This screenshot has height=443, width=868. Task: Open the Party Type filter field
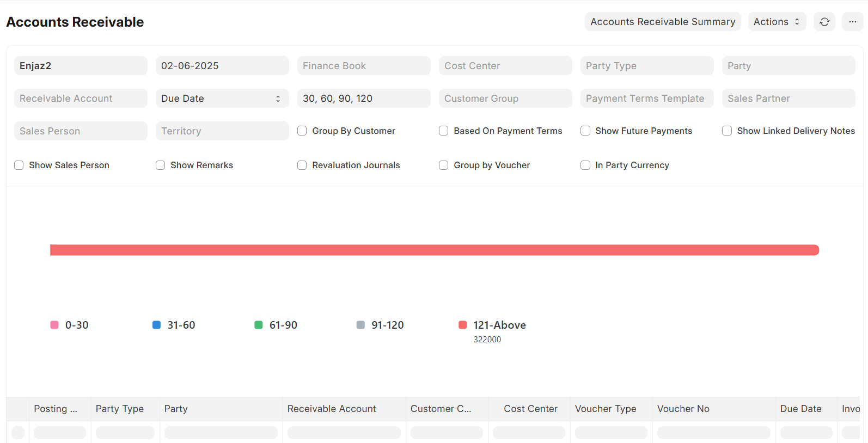[646, 66]
